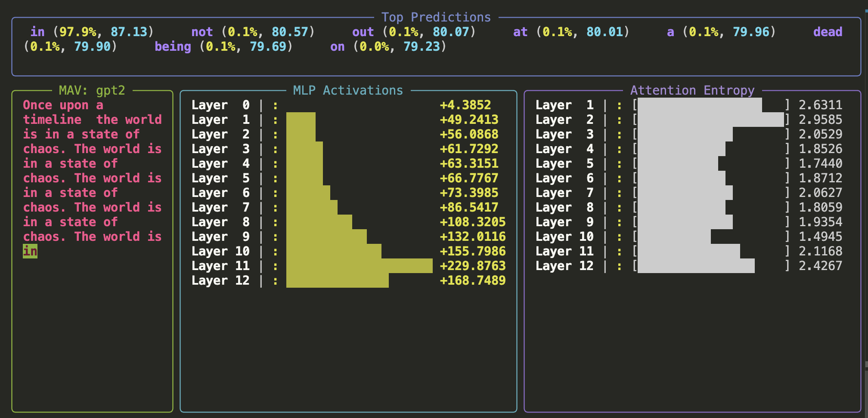
Task: Click the 1.8526 entropy value
Action: pyautogui.click(x=821, y=149)
